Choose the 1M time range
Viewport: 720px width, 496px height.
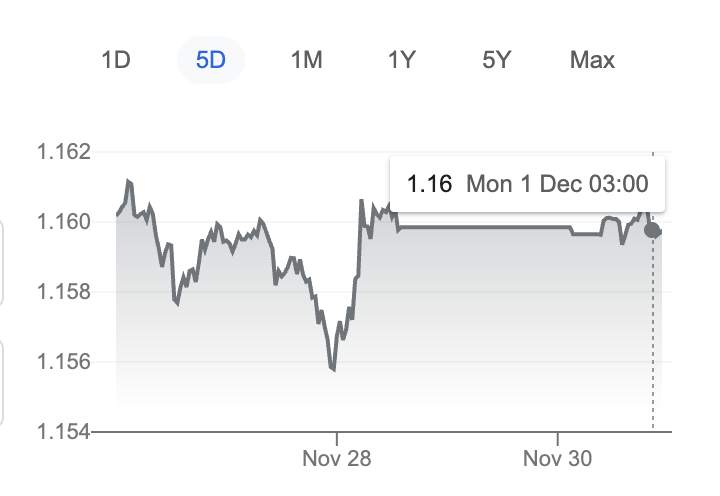click(x=306, y=60)
